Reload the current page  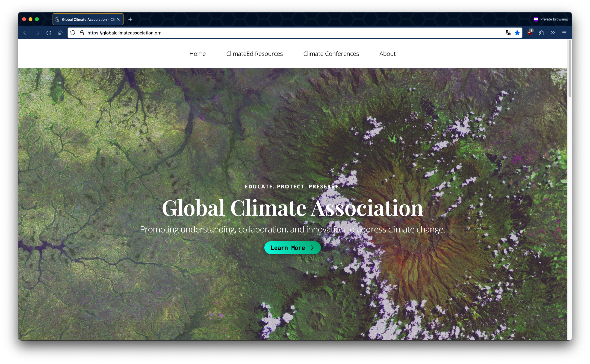[49, 33]
